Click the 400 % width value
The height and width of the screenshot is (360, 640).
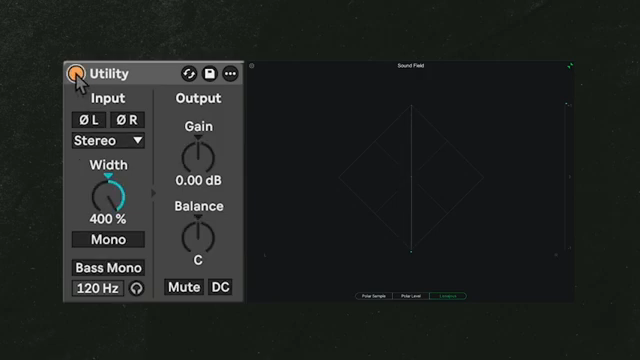pyautogui.click(x=108, y=219)
